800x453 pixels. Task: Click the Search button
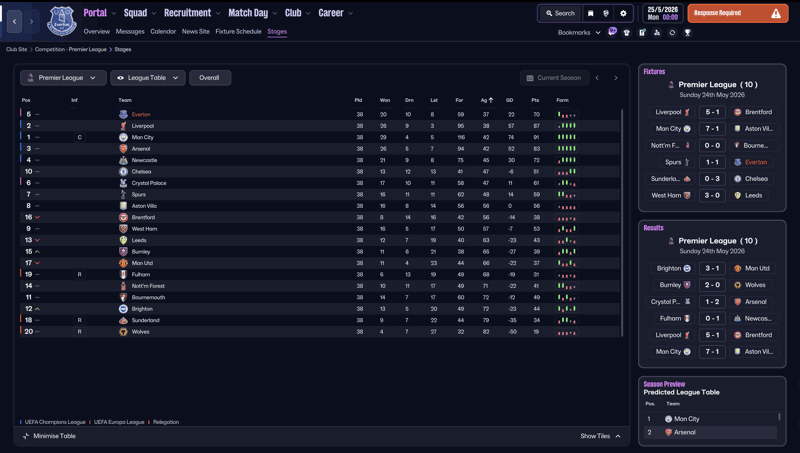[x=560, y=13]
